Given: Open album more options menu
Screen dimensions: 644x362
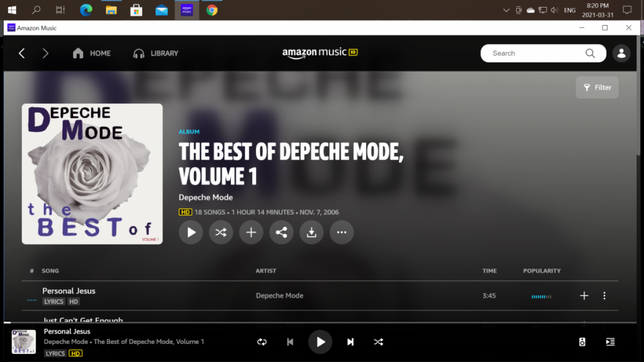Looking at the screenshot, I should (341, 233).
